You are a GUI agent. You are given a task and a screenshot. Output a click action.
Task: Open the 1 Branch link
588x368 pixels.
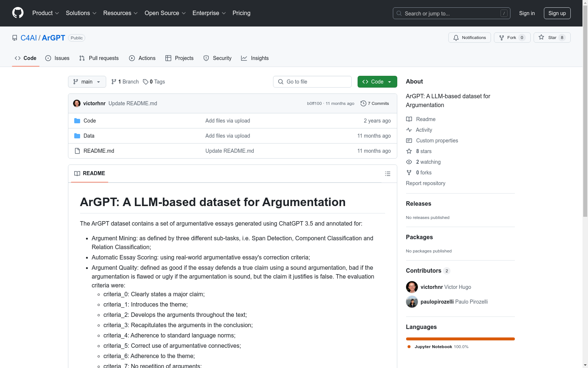click(x=125, y=82)
